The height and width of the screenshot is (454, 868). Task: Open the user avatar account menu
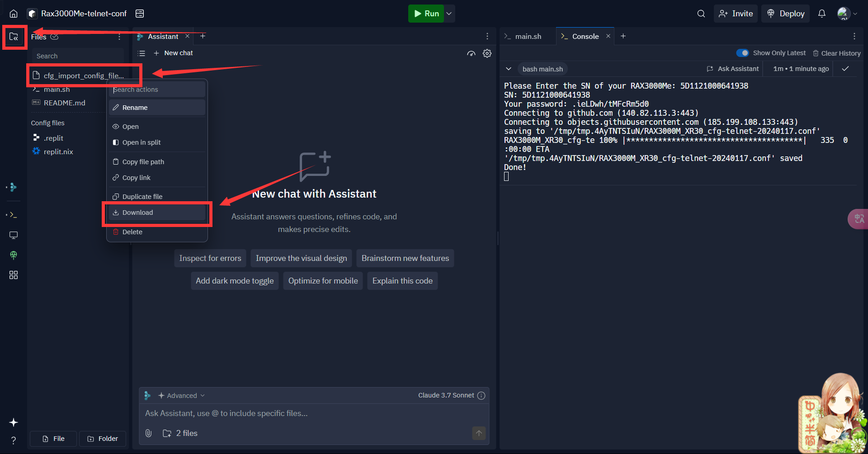[x=847, y=14]
